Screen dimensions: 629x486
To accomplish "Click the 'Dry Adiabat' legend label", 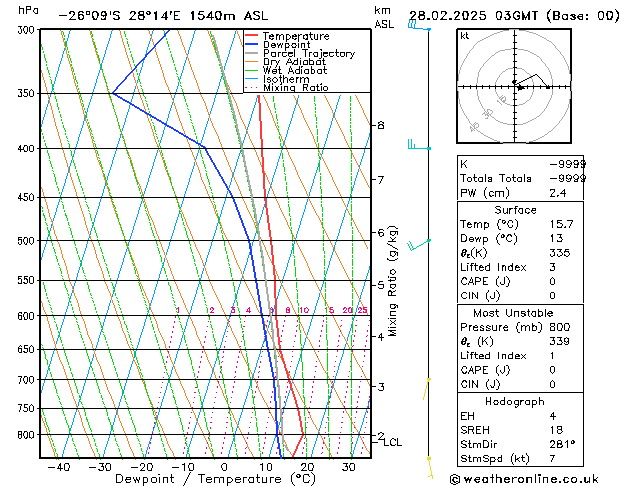I will (x=294, y=62).
